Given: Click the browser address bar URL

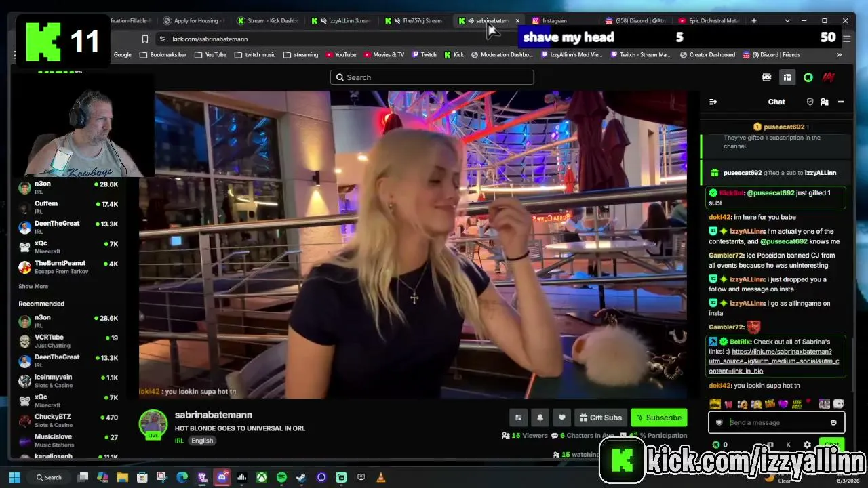Looking at the screenshot, I should (210, 39).
